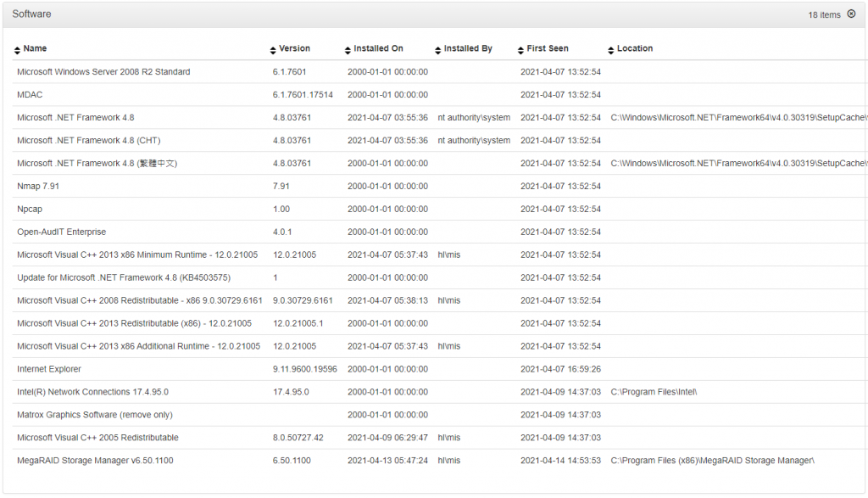Select the Open-AudIT Enterprise entry
The height and width of the screenshot is (498, 868).
pos(61,232)
